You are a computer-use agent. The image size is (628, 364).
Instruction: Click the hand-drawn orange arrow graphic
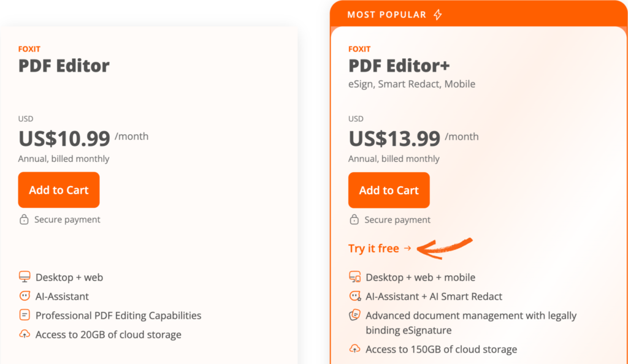coord(445,248)
